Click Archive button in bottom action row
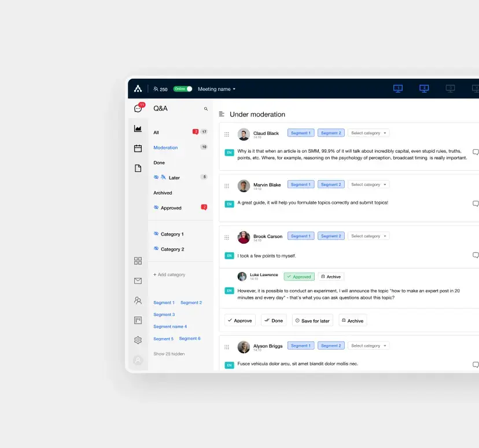The width and height of the screenshot is (479, 448). (352, 320)
